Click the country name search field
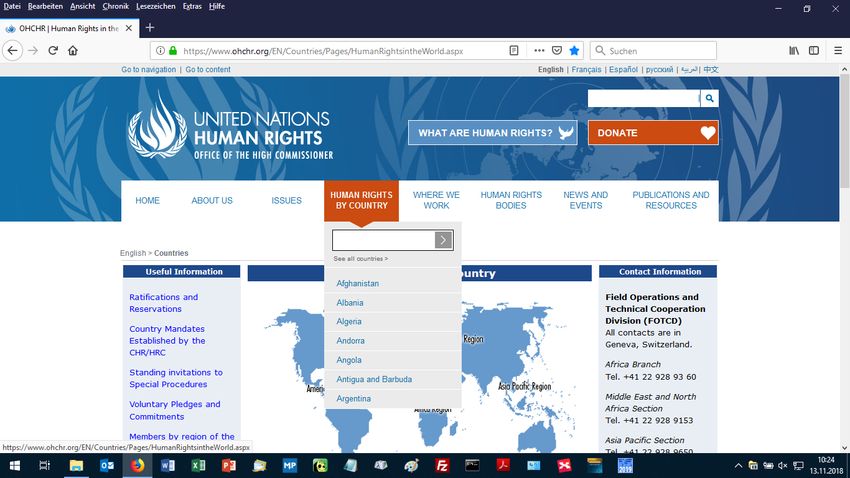The height and width of the screenshot is (478, 850). [x=383, y=240]
